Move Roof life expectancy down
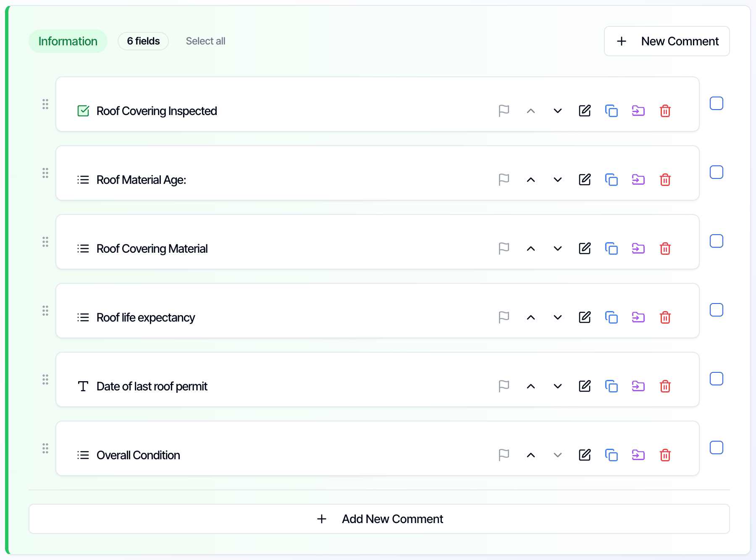Viewport: 756px width, 560px height. point(558,317)
